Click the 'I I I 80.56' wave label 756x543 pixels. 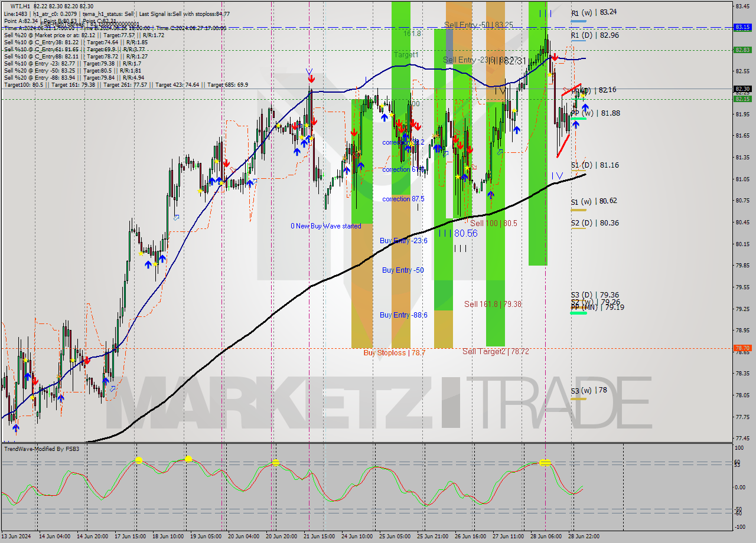pyautogui.click(x=458, y=234)
